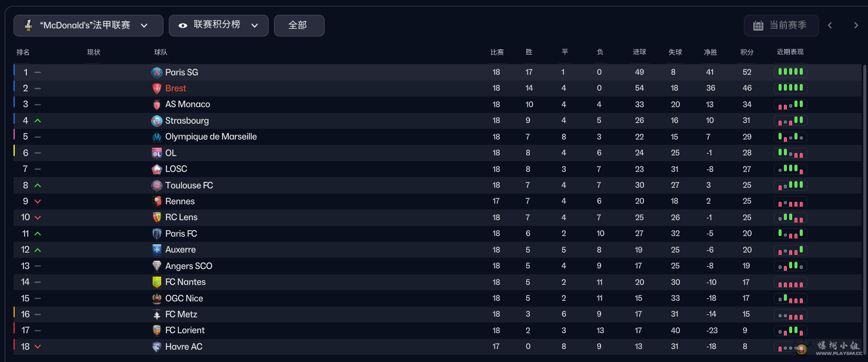Click the RC Lens club crest
868x362 pixels.
coord(156,217)
